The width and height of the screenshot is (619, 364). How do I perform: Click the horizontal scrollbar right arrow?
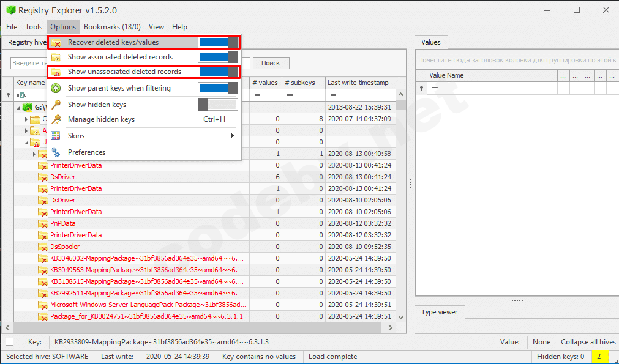tap(391, 327)
